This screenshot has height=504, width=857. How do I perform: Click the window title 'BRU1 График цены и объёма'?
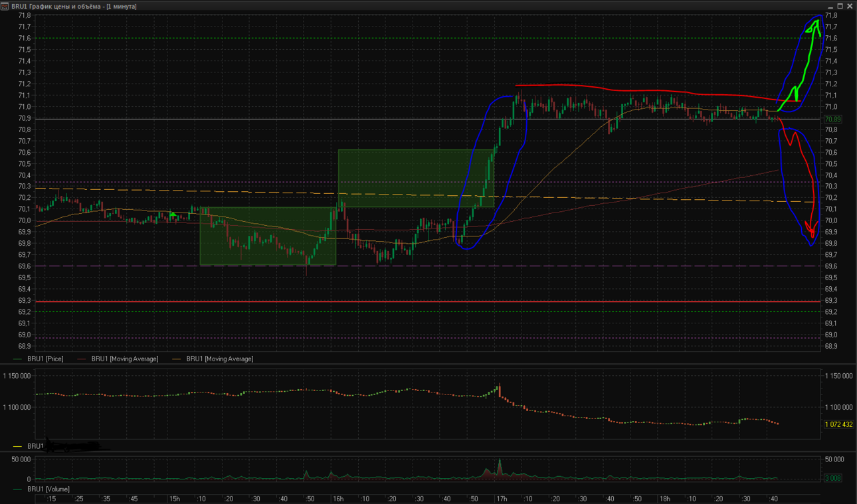pyautogui.click(x=56, y=6)
